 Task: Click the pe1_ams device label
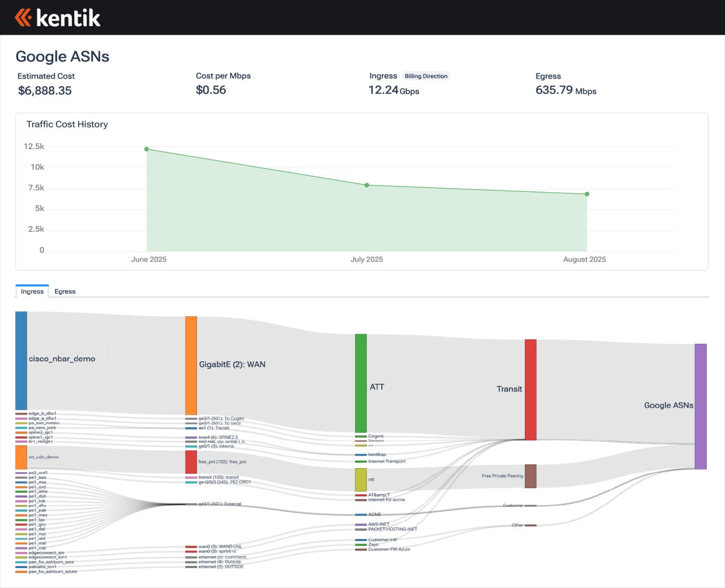click(38, 491)
